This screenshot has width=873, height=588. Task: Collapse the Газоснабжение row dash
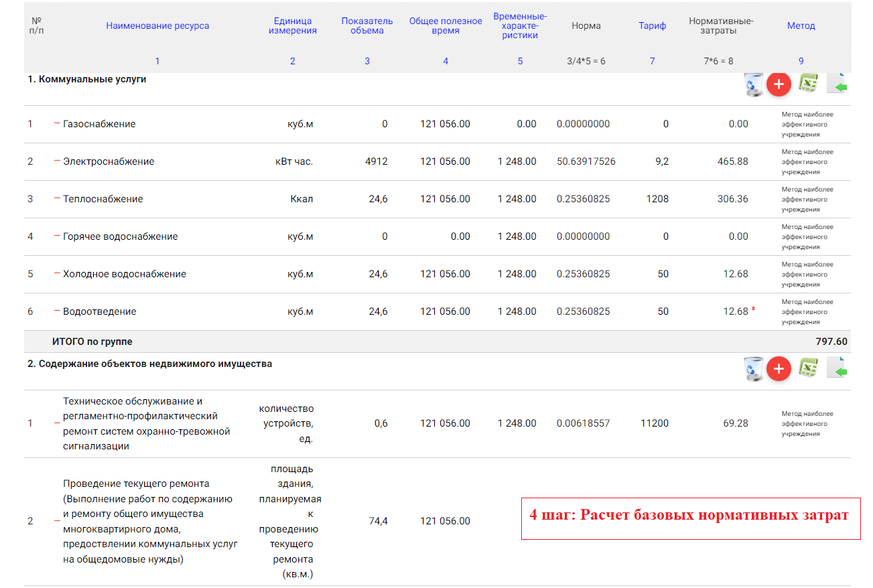tap(57, 123)
